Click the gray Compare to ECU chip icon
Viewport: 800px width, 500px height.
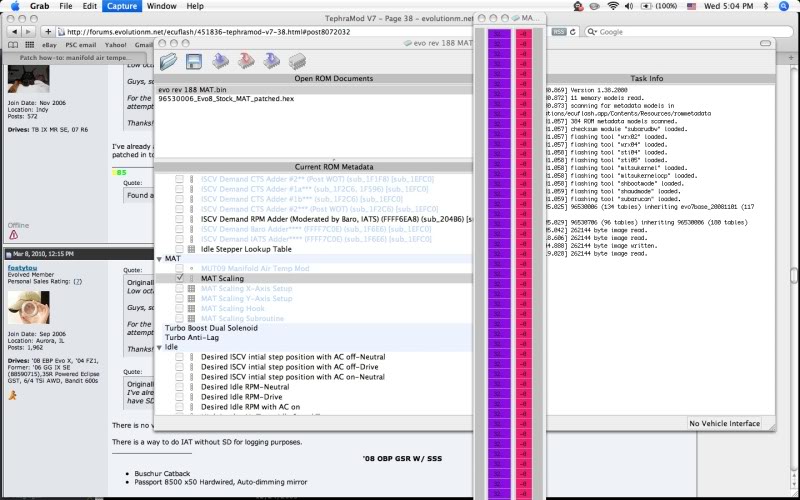297,62
